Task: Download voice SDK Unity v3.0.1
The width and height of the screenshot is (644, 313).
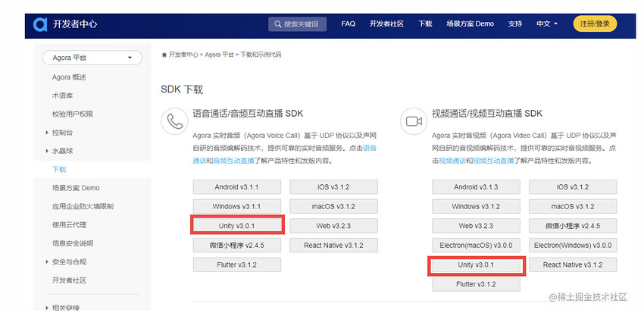Action: point(237,226)
